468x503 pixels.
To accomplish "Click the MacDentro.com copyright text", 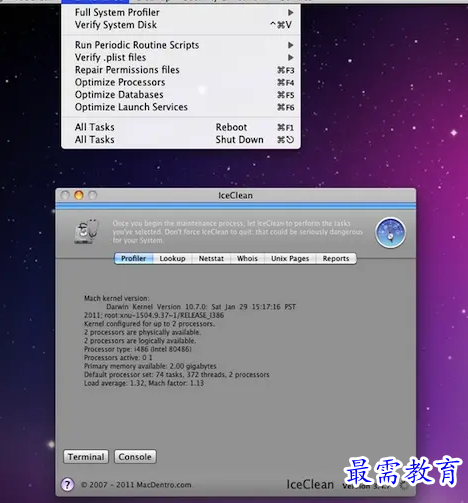I will tap(136, 485).
